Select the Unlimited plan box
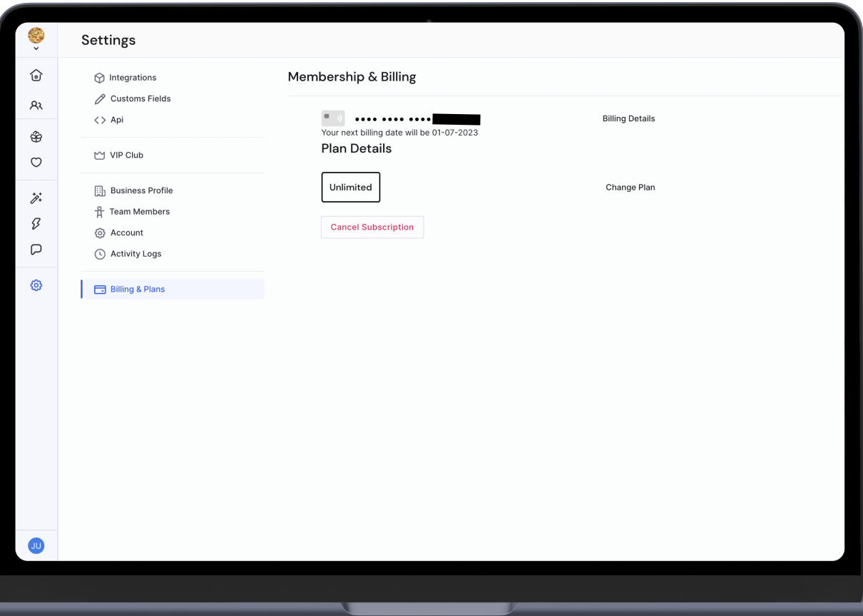This screenshot has height=616, width=863. click(x=350, y=188)
